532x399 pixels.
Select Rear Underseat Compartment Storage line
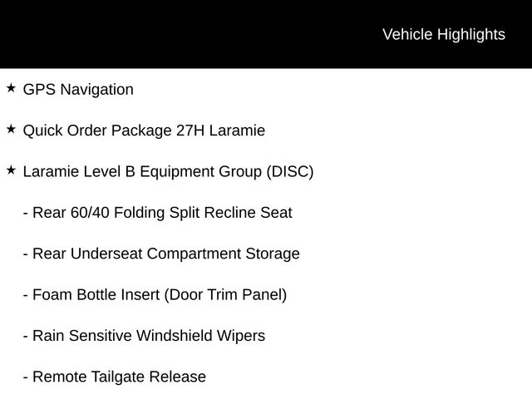(161, 254)
